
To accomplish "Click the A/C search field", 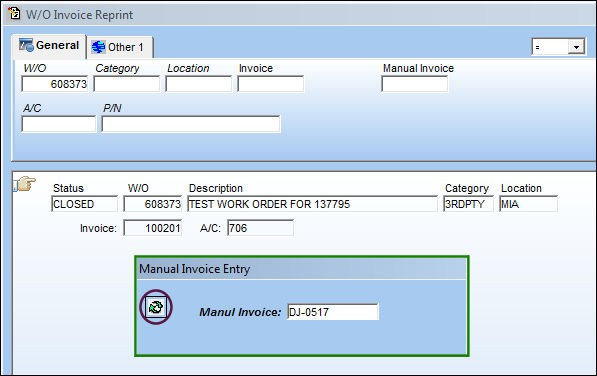I will (59, 124).
